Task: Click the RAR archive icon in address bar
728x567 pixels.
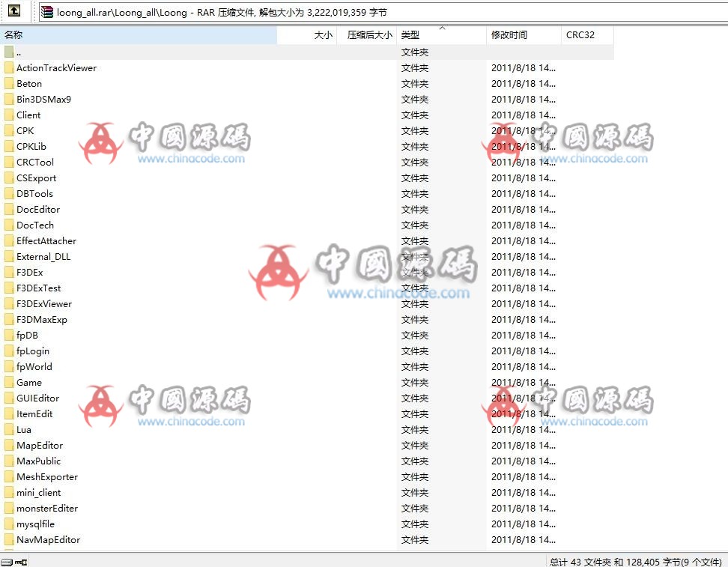Action: [47, 12]
